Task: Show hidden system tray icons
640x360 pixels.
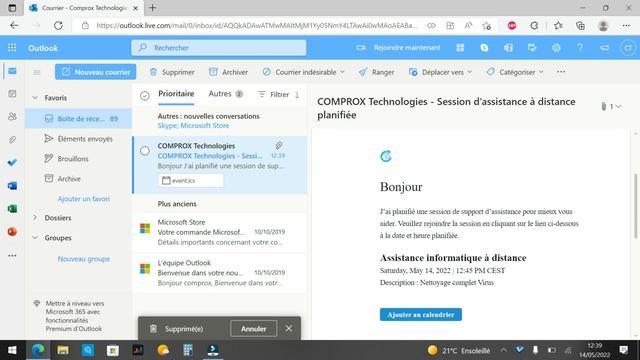Action: (x=503, y=350)
